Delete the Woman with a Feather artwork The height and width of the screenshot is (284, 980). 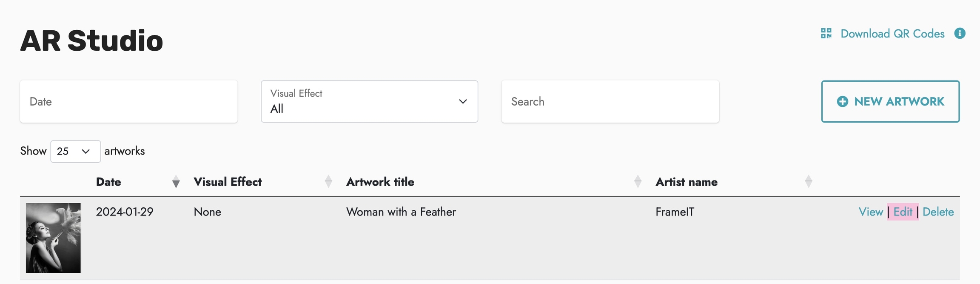938,212
